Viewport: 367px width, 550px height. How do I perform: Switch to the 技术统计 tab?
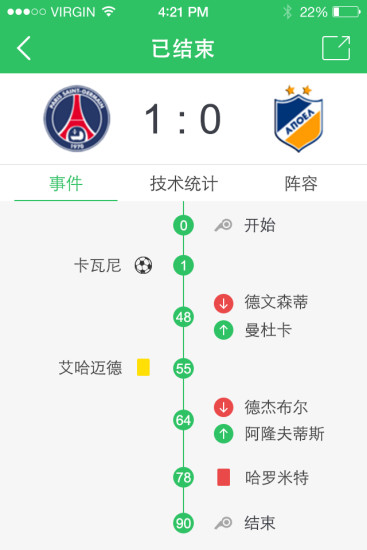click(184, 183)
